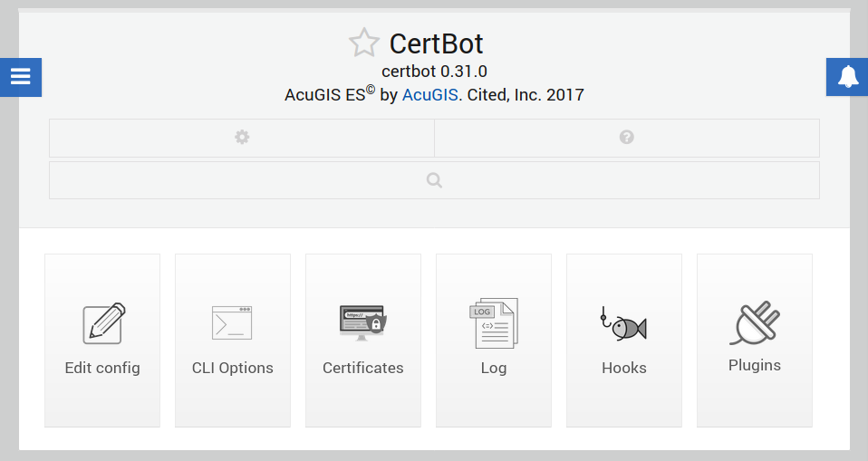This screenshot has width=868, height=461.
Task: Click the plug icon for Plugins
Action: tap(755, 323)
